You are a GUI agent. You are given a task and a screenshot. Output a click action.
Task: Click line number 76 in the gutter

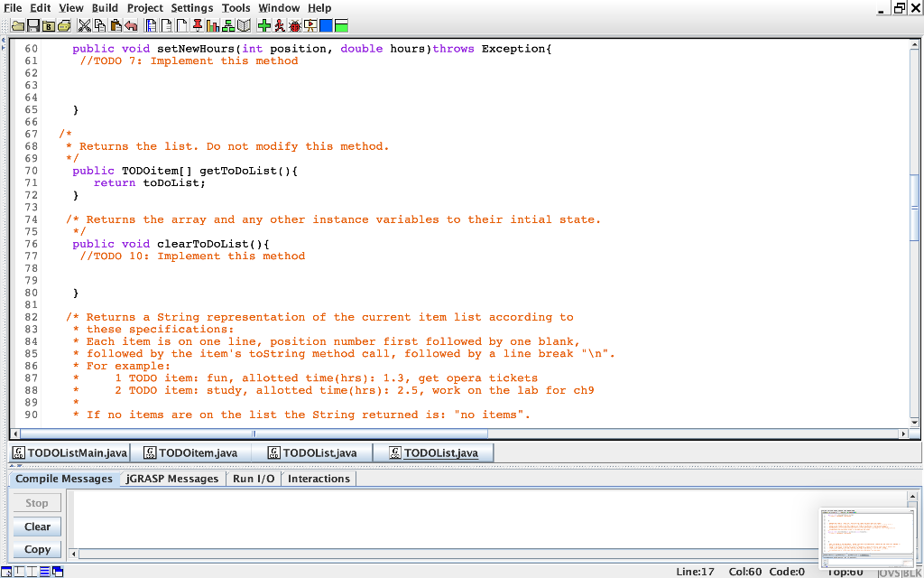pyautogui.click(x=32, y=244)
